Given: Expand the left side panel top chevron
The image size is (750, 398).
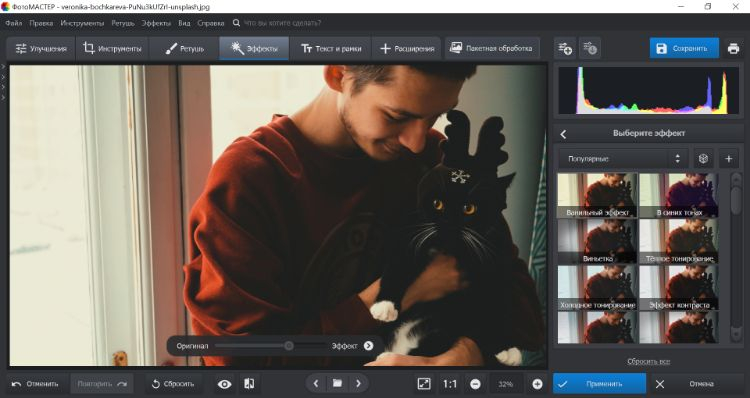Looking at the screenshot, I should point(3,66).
